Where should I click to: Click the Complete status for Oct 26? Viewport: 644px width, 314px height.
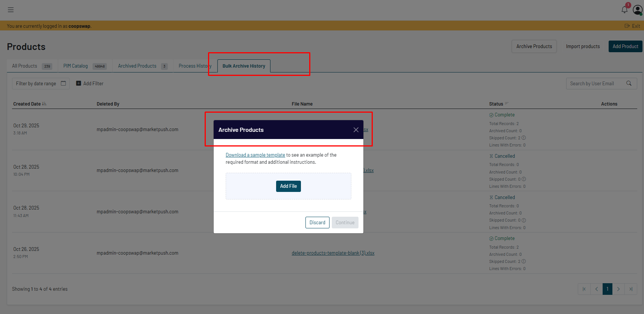pos(502,239)
